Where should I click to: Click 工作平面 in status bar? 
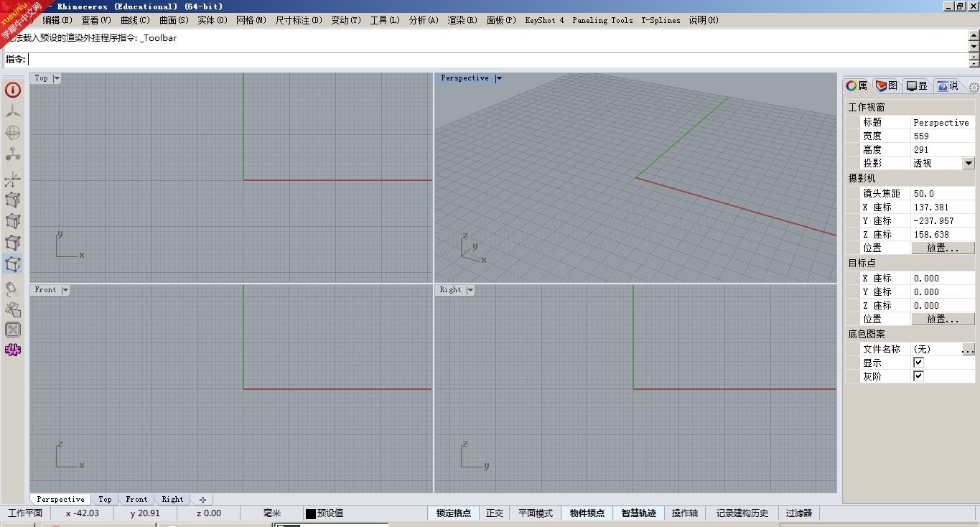(x=25, y=513)
